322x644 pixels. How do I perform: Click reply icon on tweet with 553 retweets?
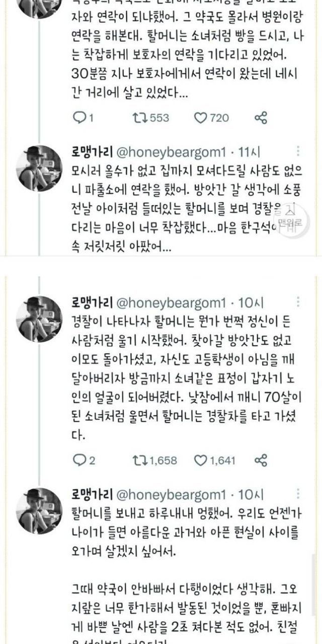pyautogui.click(x=80, y=118)
